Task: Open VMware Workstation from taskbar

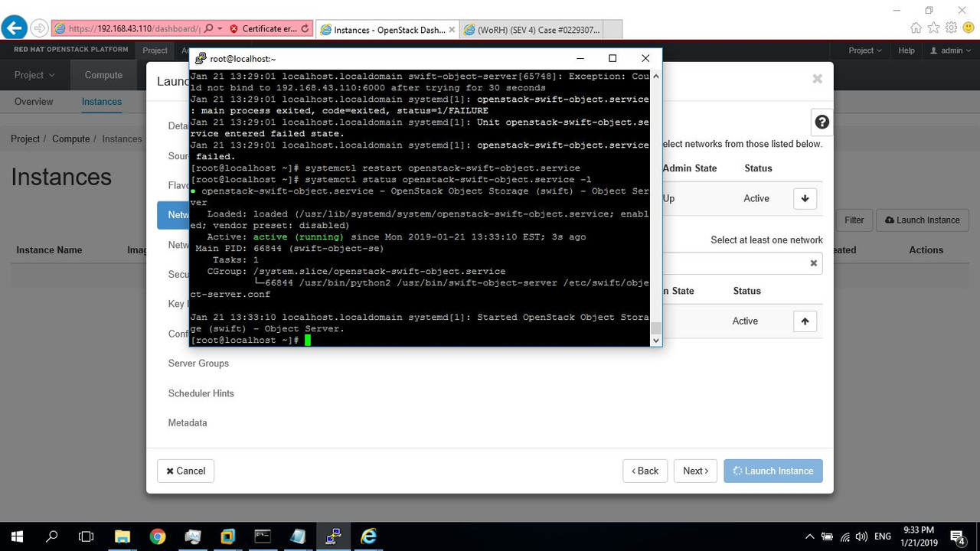Action: (227, 536)
